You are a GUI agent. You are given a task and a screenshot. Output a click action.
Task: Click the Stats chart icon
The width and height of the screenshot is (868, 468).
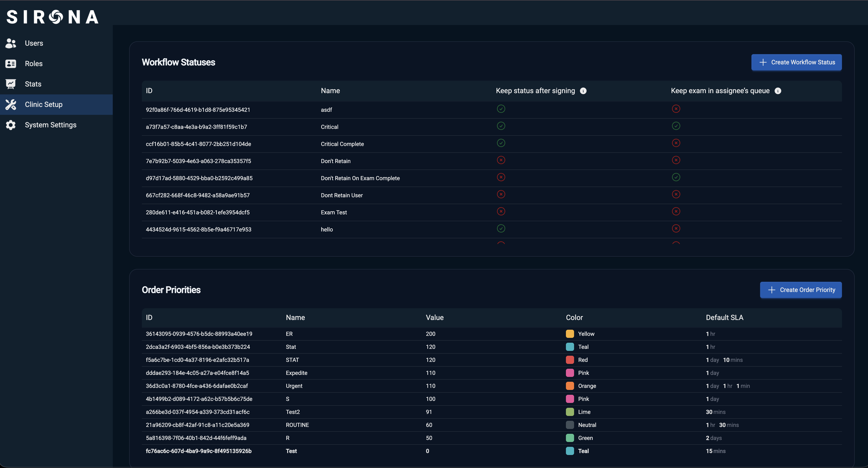point(11,84)
